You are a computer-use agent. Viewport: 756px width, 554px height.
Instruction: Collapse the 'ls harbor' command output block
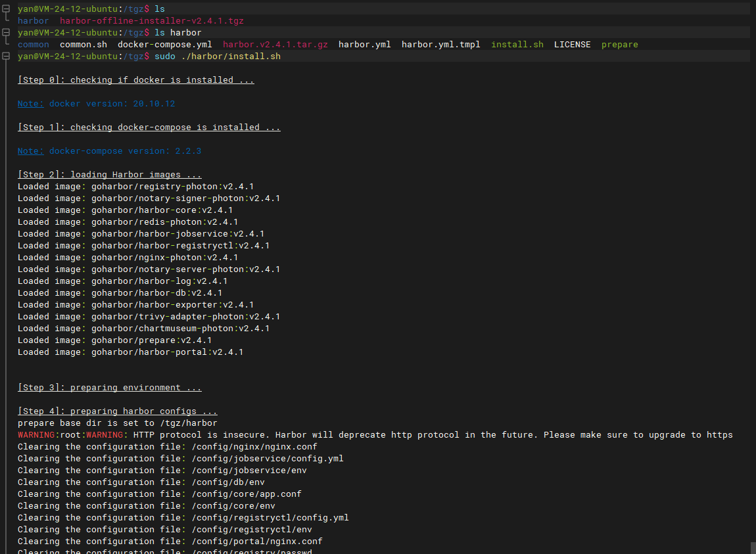(x=7, y=32)
